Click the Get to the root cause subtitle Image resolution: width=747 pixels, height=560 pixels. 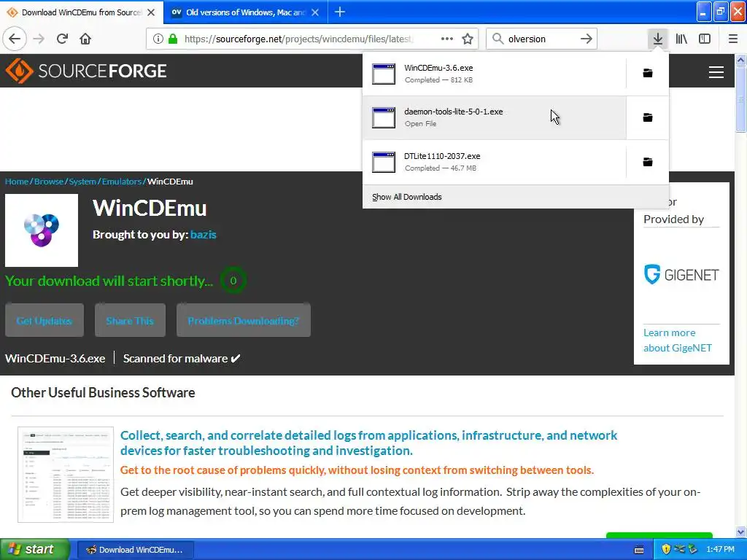[x=357, y=470]
